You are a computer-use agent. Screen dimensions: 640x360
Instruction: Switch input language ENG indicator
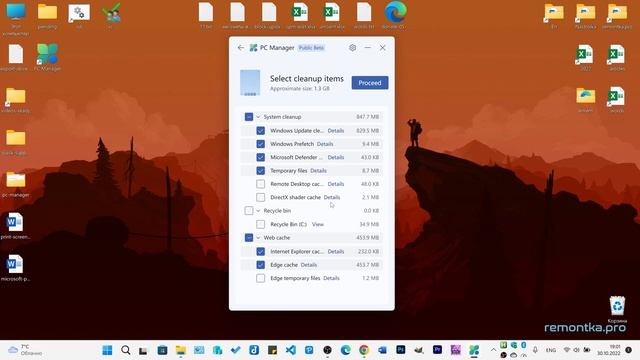click(551, 350)
